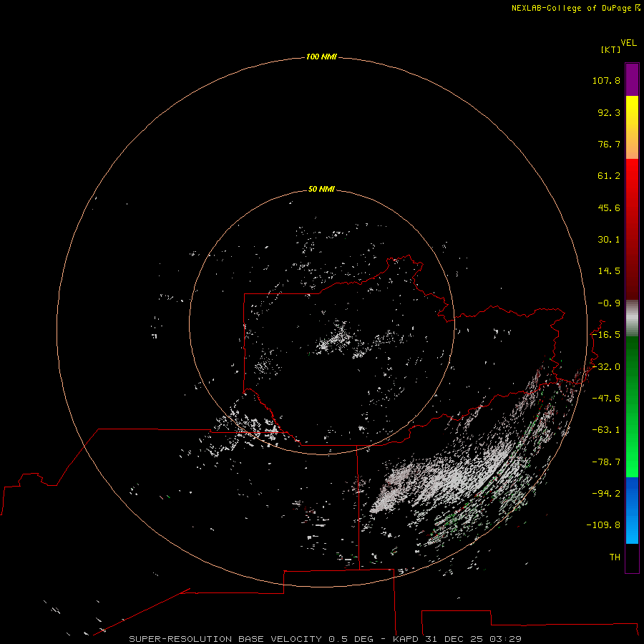Image resolution: width=644 pixels, height=644 pixels.
Task: Select the 50 NMI range ring label
Action: click(x=321, y=189)
